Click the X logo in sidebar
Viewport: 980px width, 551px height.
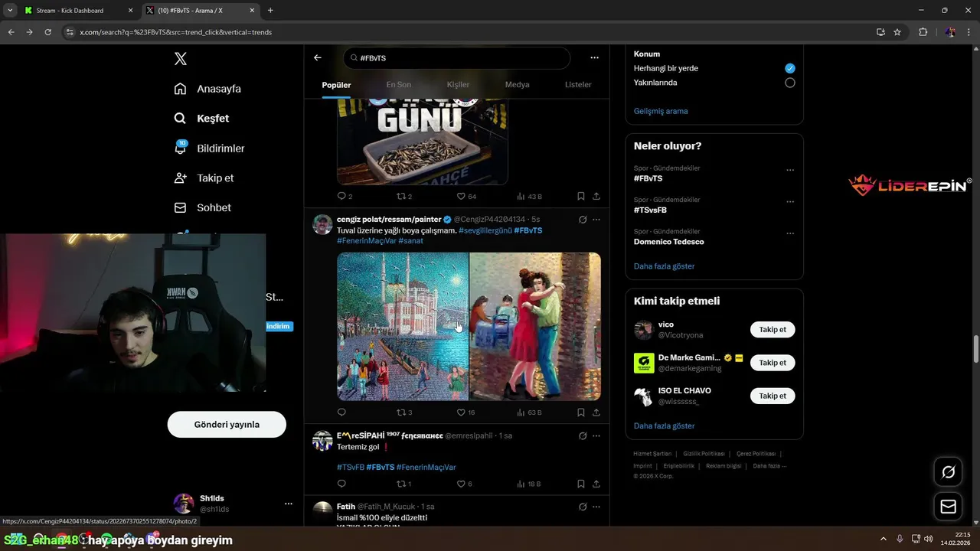180,59
